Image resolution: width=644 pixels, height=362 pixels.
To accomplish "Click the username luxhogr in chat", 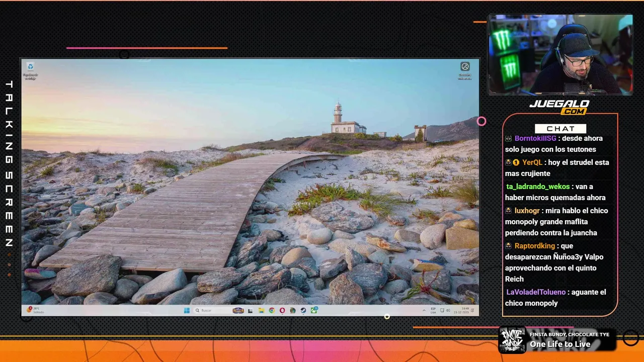I will (526, 211).
